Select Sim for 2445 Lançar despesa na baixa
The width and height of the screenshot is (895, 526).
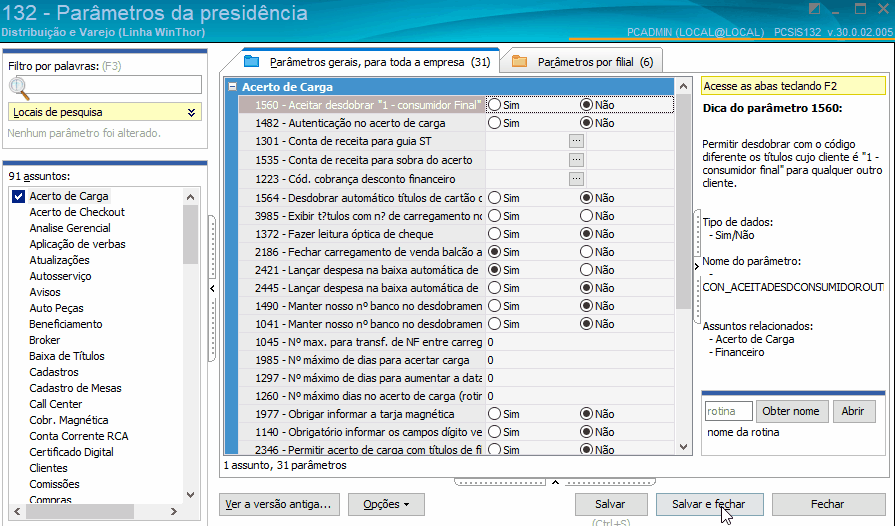(494, 288)
